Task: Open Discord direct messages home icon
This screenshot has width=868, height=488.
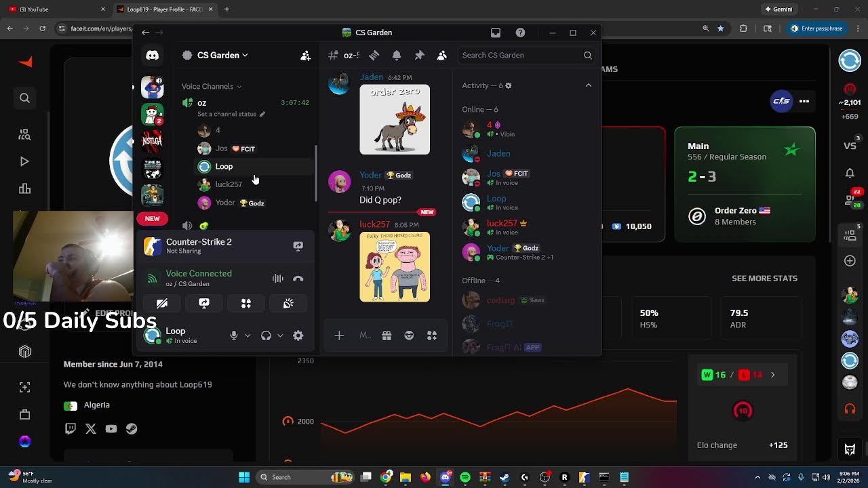Action: pos(152,56)
